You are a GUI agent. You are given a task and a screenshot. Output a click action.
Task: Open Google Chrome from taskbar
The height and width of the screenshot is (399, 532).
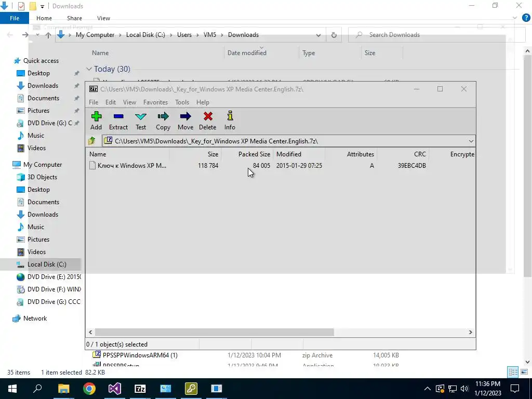tap(89, 389)
